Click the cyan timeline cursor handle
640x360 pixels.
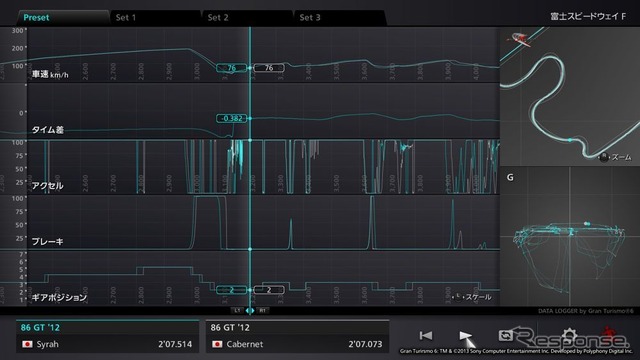[250, 311]
